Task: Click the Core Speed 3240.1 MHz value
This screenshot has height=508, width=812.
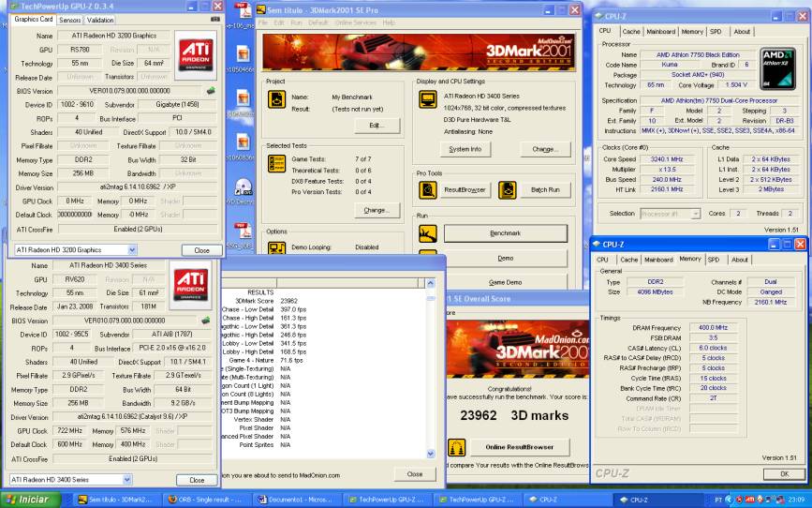Action: 667,159
